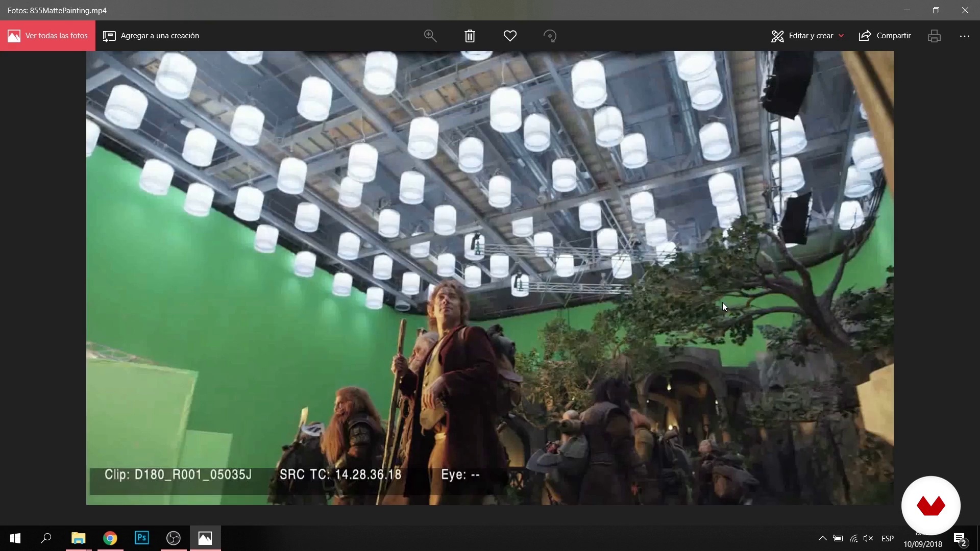Open Photoshop from the taskbar
Screen dimensions: 980x551
pos(141,538)
